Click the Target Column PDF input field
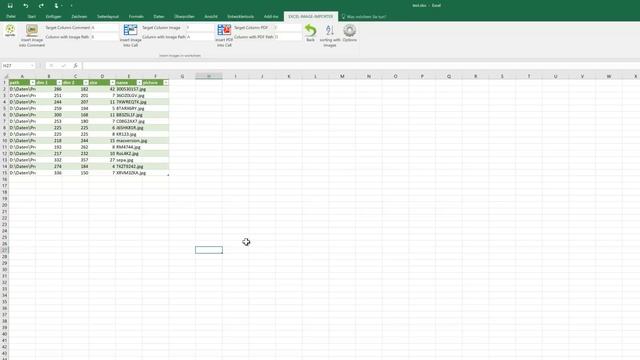The height and width of the screenshot is (360, 640). click(x=288, y=28)
